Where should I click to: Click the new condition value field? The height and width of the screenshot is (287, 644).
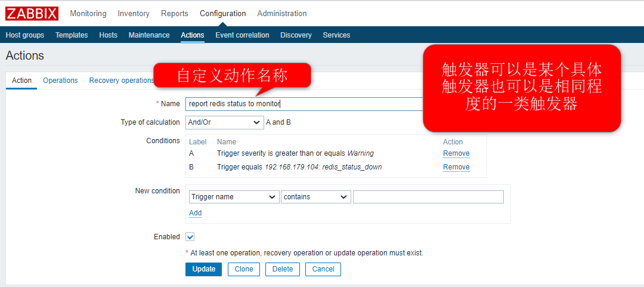tap(428, 197)
